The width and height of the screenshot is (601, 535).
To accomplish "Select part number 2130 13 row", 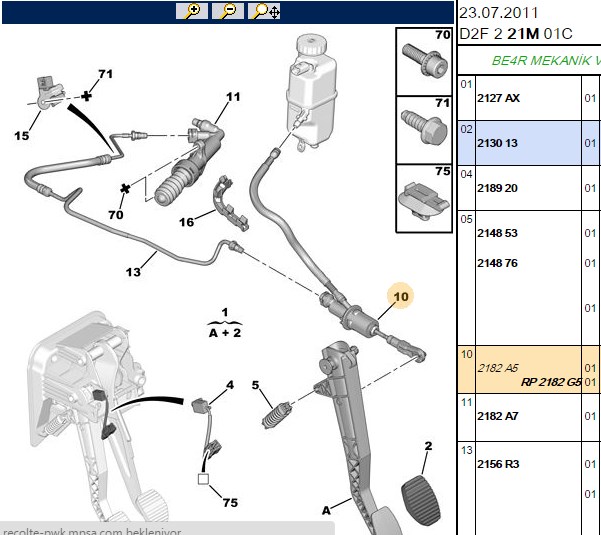I will 529,143.
